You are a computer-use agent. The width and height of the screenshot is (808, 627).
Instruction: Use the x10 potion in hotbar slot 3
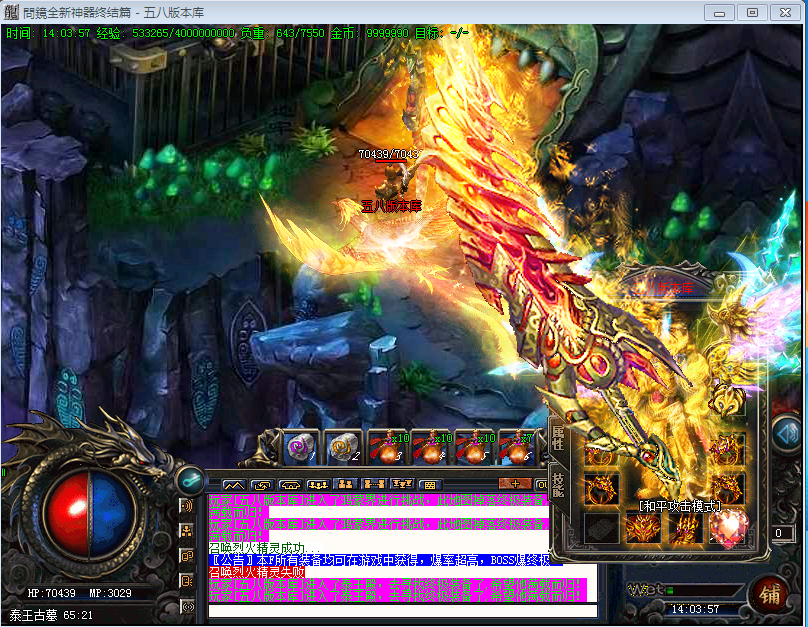[x=388, y=447]
